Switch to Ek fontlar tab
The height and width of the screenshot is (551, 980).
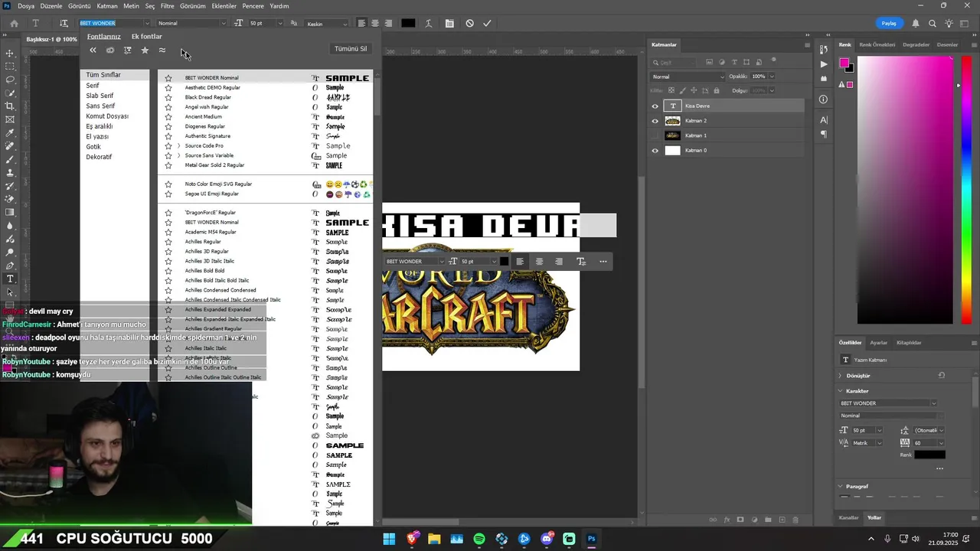[146, 36]
